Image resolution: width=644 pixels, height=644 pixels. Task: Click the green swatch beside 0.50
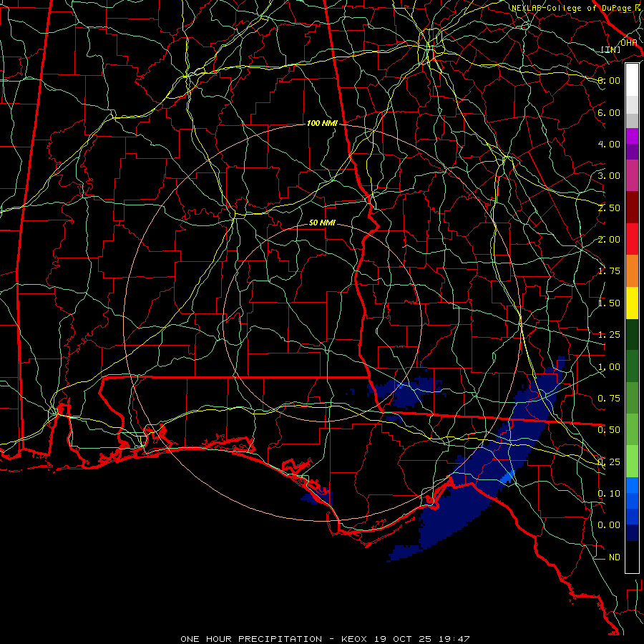tap(632, 429)
